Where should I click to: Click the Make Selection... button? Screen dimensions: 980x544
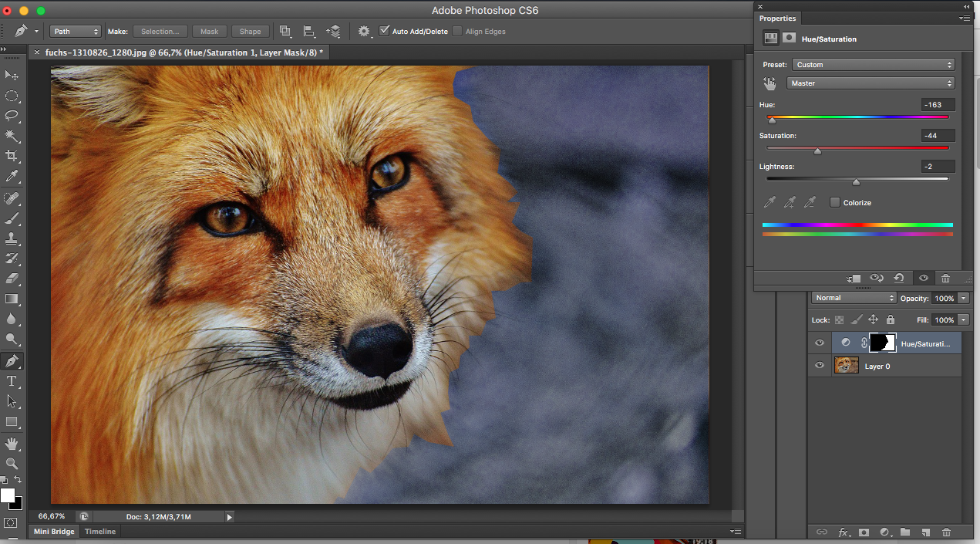(x=160, y=32)
